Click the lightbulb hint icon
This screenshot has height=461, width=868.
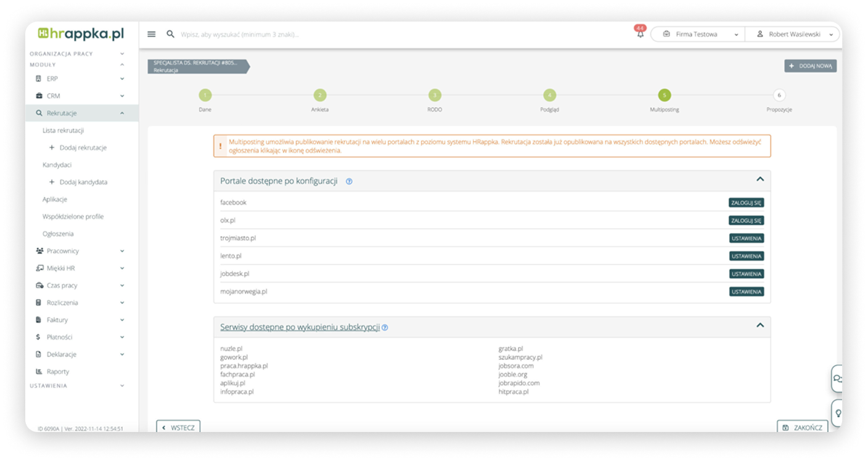pyautogui.click(x=837, y=412)
